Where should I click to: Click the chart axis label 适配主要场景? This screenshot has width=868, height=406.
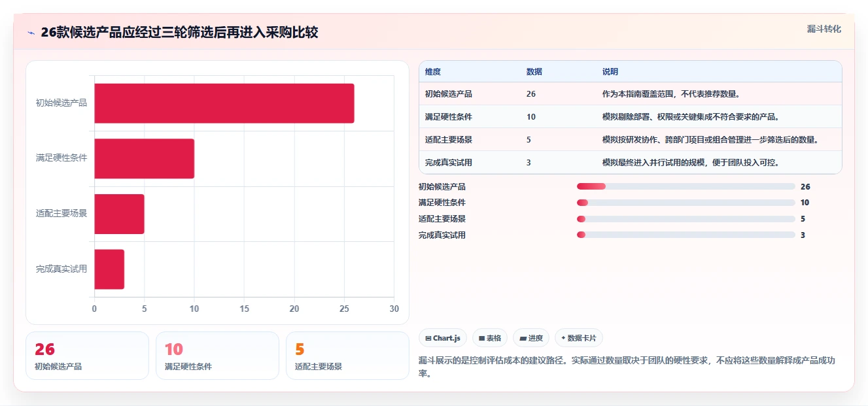[x=61, y=214]
